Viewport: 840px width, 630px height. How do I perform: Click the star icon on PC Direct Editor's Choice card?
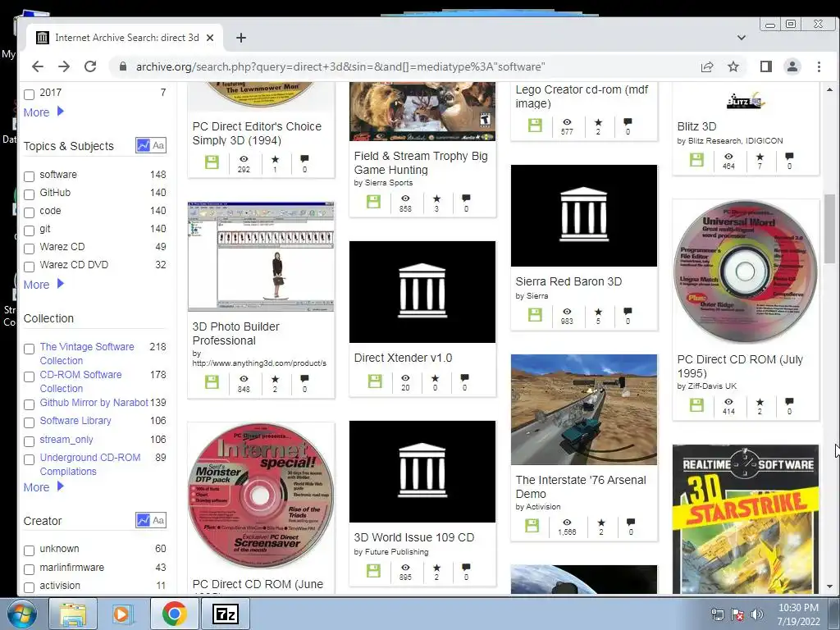275,159
